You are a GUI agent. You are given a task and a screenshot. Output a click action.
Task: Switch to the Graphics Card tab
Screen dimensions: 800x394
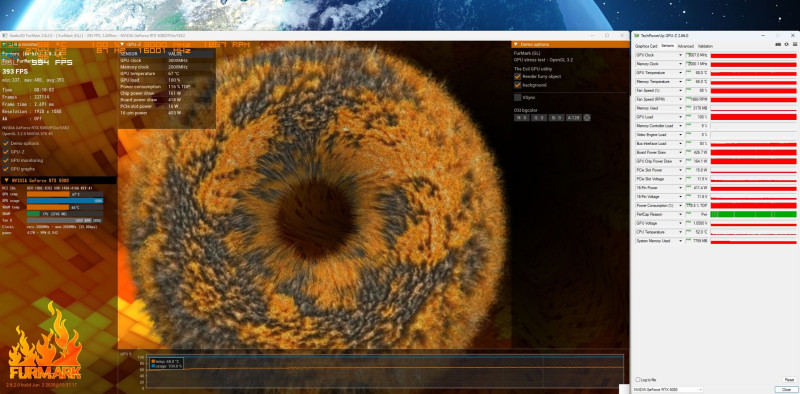tap(646, 46)
